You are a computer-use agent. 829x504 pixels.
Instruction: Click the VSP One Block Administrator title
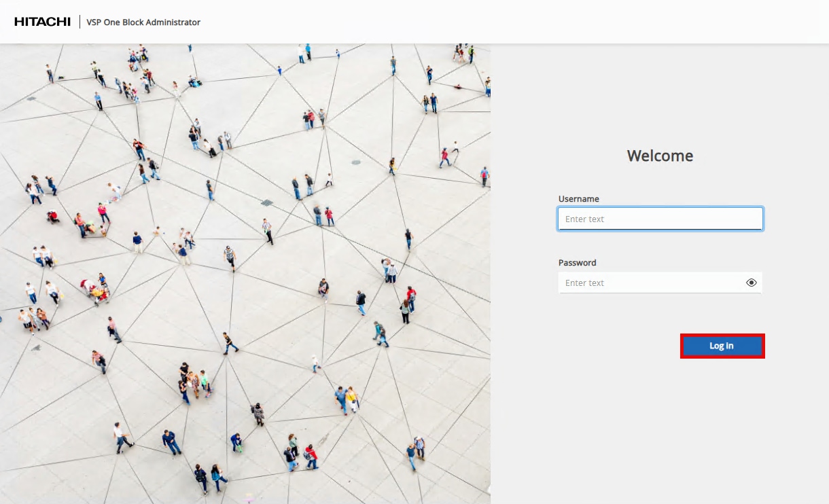coord(142,22)
